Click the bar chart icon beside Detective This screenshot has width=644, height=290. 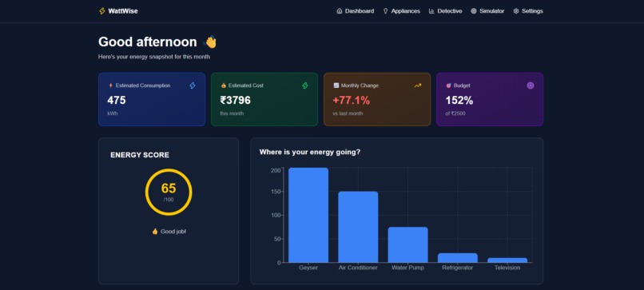(x=431, y=11)
